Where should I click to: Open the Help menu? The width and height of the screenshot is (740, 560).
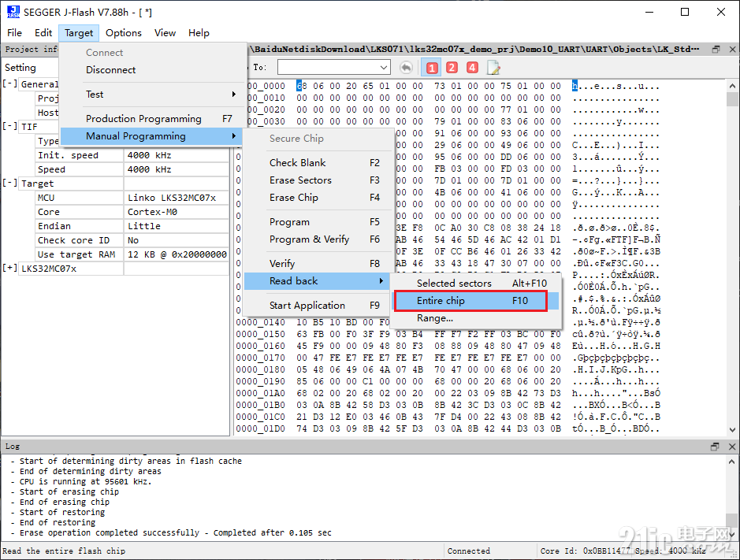[199, 32]
